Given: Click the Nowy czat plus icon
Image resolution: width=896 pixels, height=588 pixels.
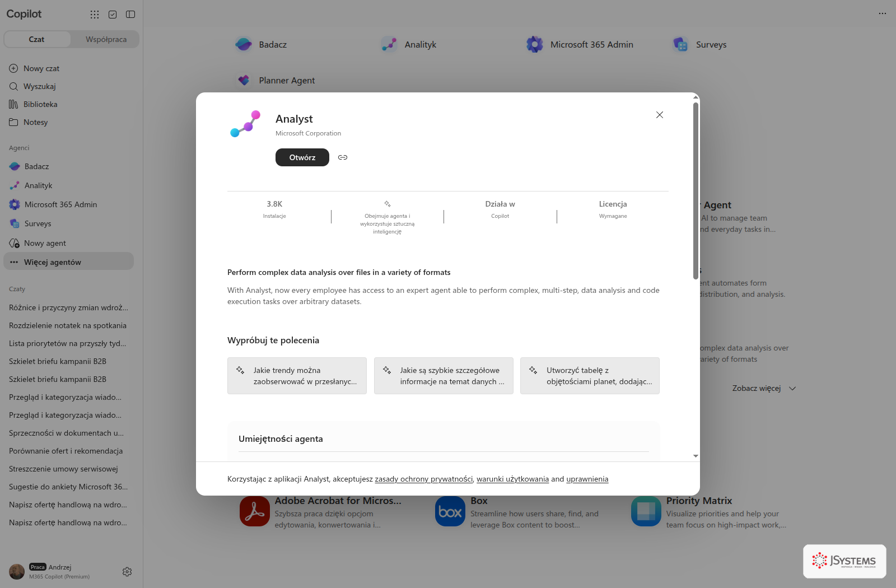Looking at the screenshot, I should point(13,68).
